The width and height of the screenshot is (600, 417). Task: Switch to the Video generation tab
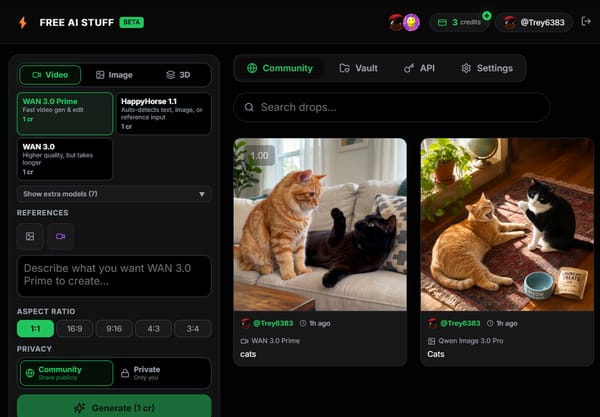point(50,75)
